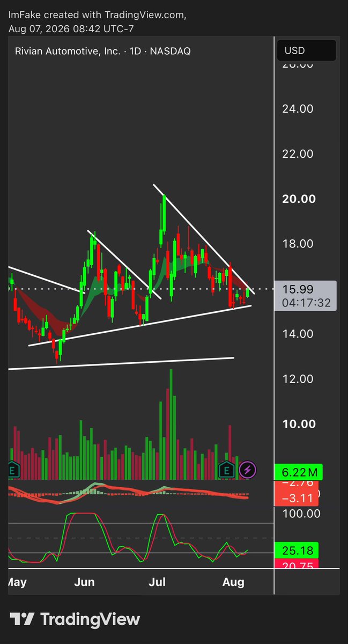Screen dimensions: 348x644
Task: Click the Jul label on time axis
Action: click(157, 582)
